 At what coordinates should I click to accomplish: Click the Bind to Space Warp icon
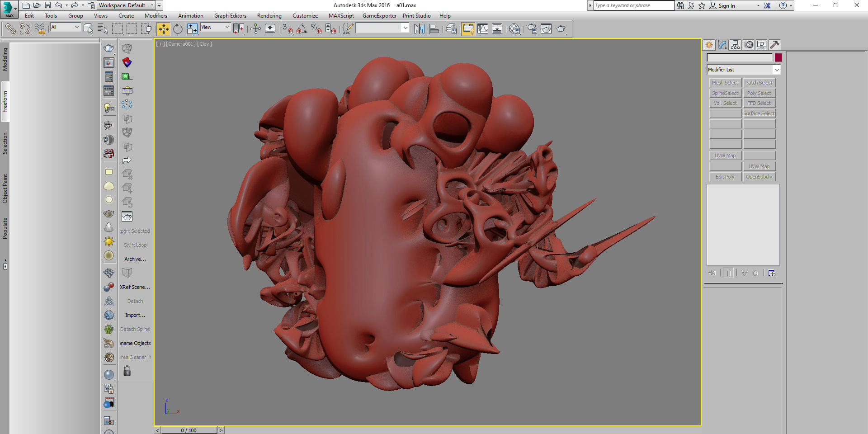click(40, 29)
